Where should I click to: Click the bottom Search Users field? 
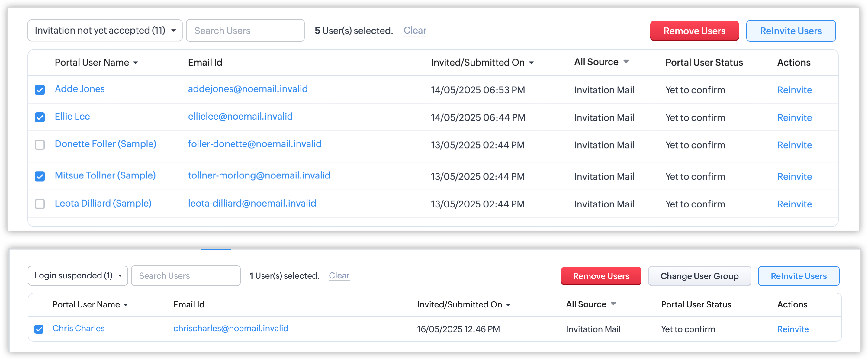pyautogui.click(x=186, y=276)
